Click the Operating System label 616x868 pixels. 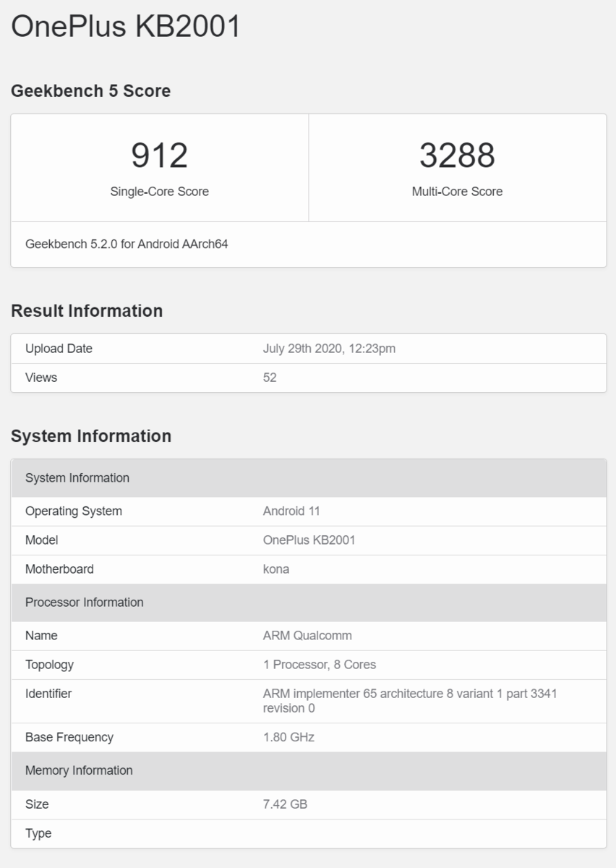point(74,511)
